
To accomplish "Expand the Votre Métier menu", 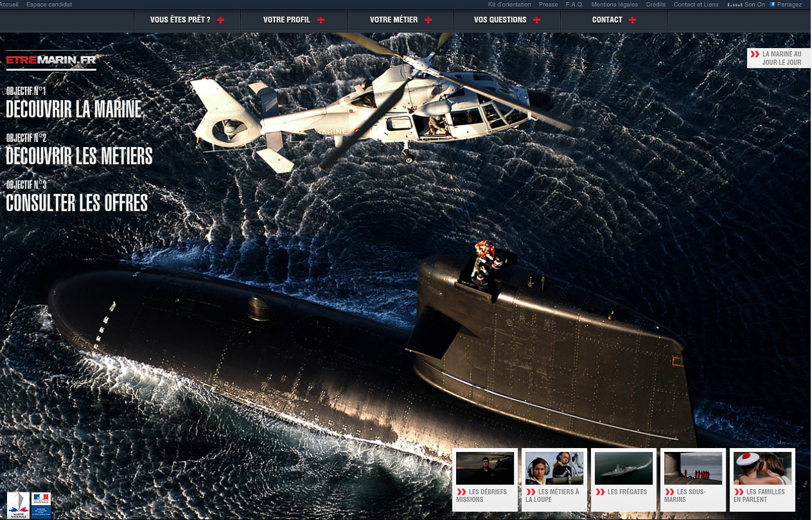I will [394, 20].
